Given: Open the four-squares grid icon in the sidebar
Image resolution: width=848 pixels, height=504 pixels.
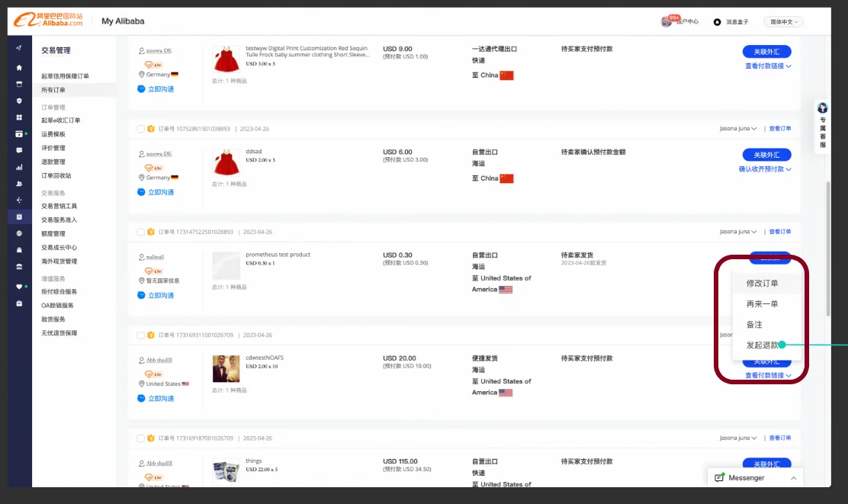Looking at the screenshot, I should [19, 117].
